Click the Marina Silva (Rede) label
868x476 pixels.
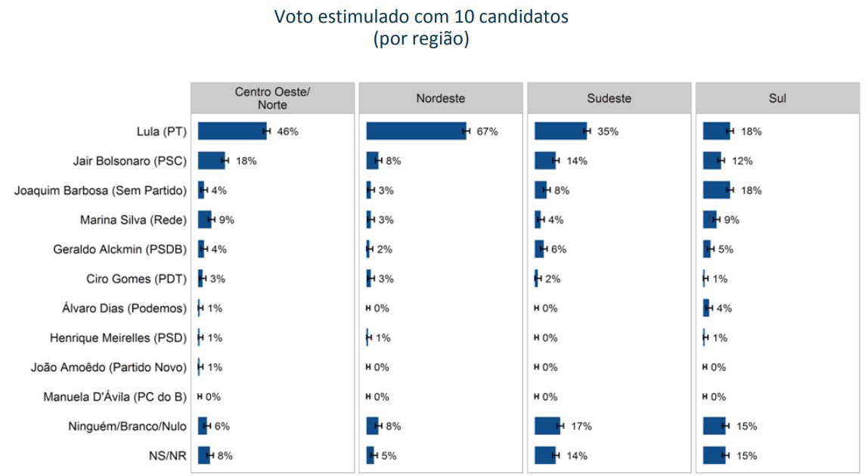[133, 220]
